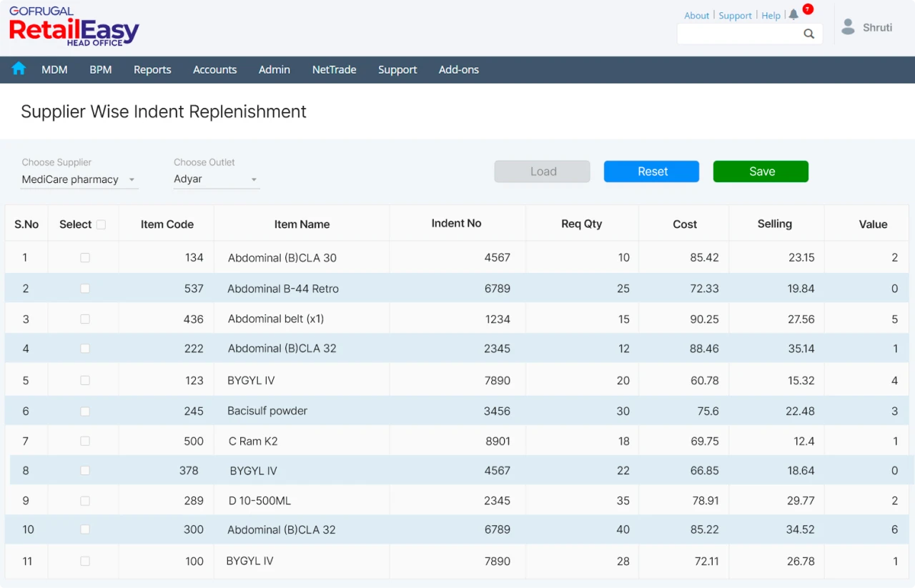
Task: Open the Choose Supplier dropdown
Action: point(79,179)
